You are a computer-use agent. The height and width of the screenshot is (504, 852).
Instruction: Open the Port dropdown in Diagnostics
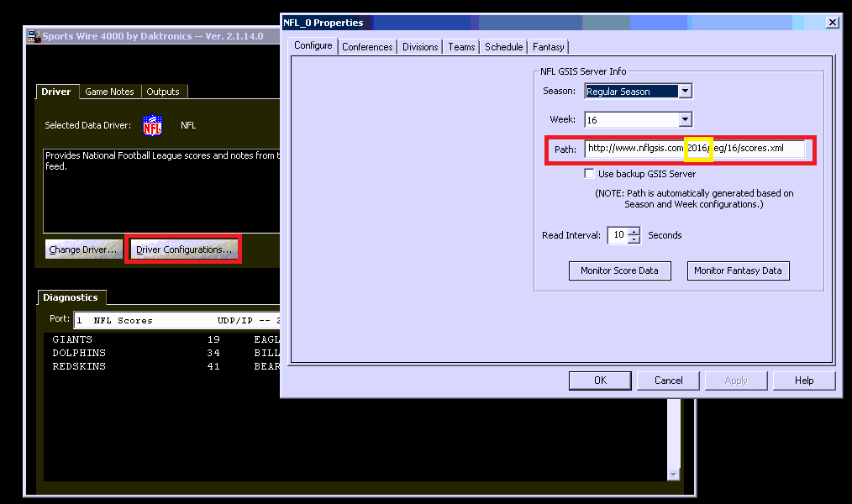click(x=175, y=320)
